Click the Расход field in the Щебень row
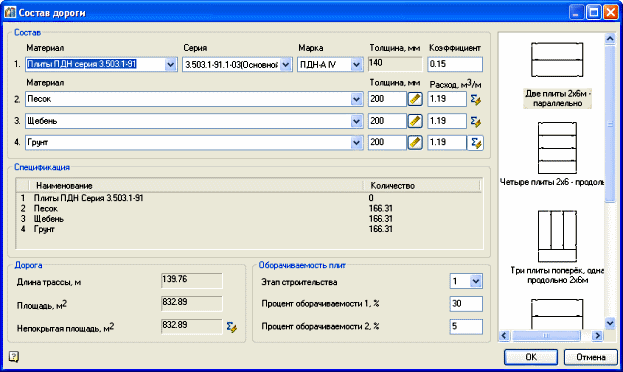623x372 pixels. click(447, 121)
